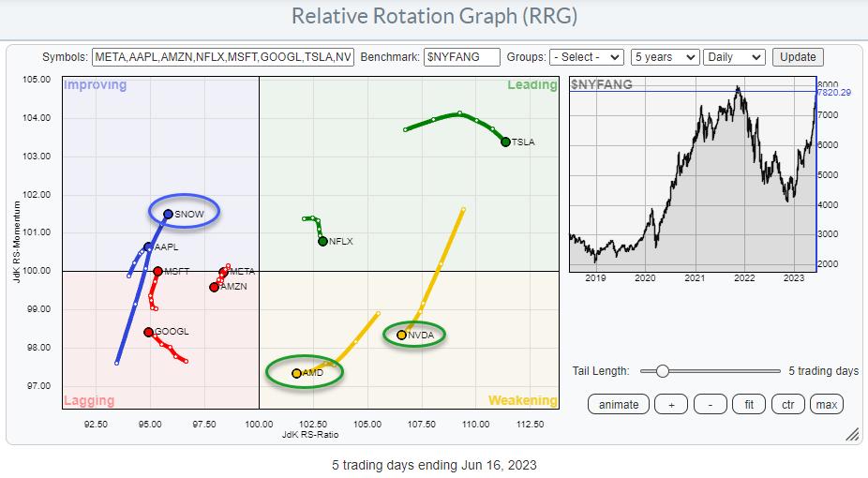
Task: Select the AAPL marker in Improving quadrant
Action: pos(148,247)
